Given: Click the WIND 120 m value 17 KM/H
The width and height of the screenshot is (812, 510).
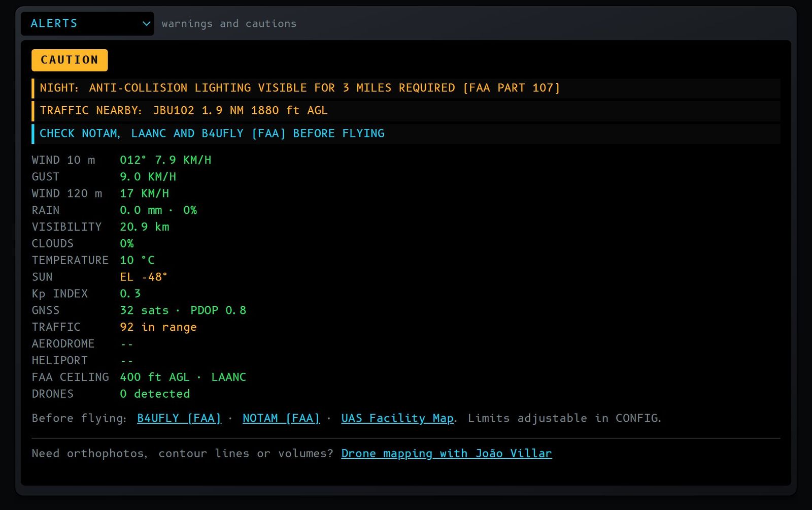Looking at the screenshot, I should pyautogui.click(x=144, y=194).
